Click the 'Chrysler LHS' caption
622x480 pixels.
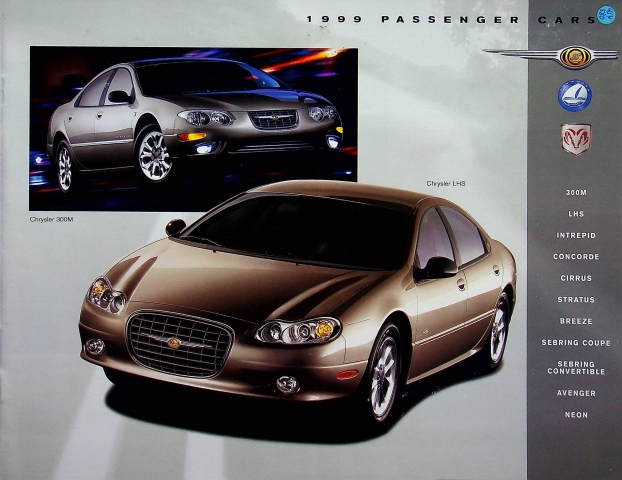446,184
